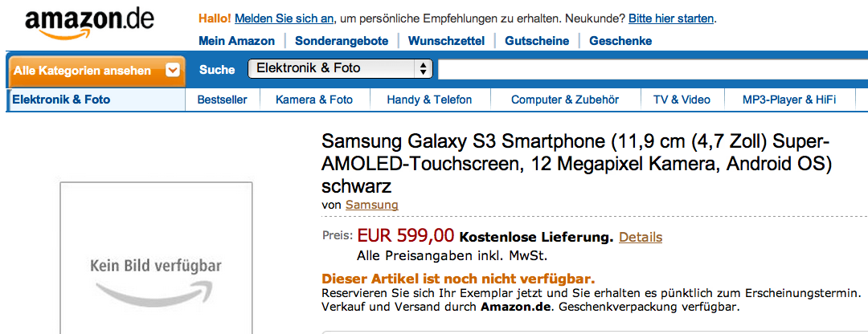Open the Kamera & Foto tab
This screenshot has width=868, height=334.
[314, 100]
